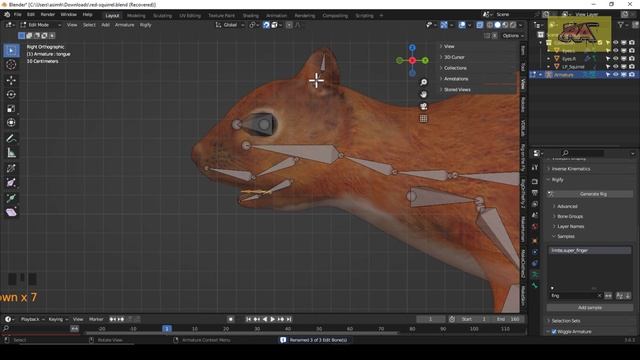Toggle render camera for Armature row
The height and width of the screenshot is (360, 640).
pos(632,75)
